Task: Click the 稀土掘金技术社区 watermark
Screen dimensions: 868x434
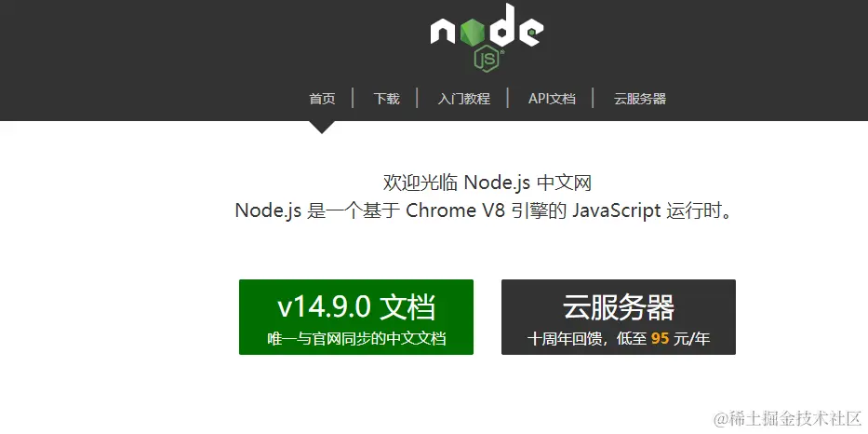Action: (x=787, y=418)
